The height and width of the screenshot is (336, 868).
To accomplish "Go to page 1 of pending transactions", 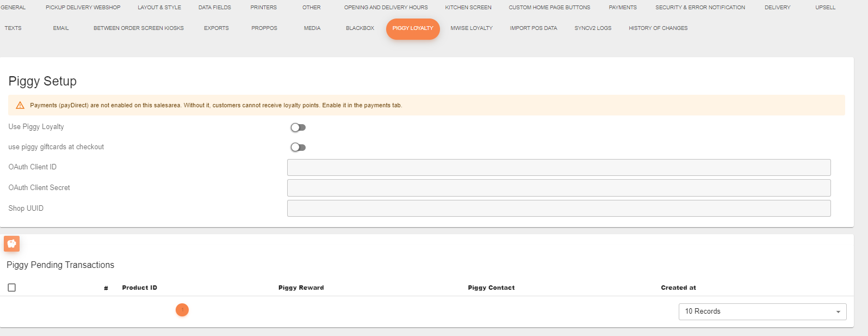I will click(x=182, y=310).
